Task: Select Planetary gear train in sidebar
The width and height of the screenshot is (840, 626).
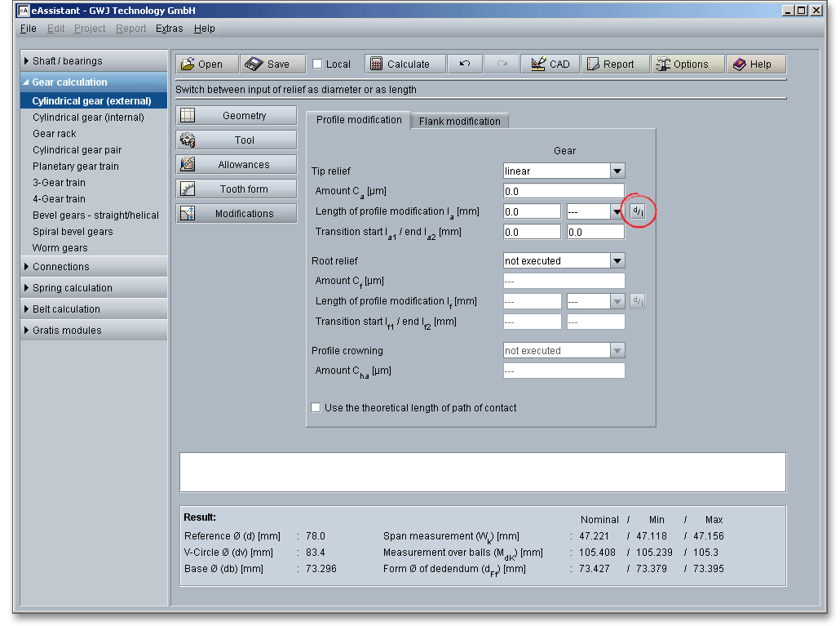Action: click(76, 166)
